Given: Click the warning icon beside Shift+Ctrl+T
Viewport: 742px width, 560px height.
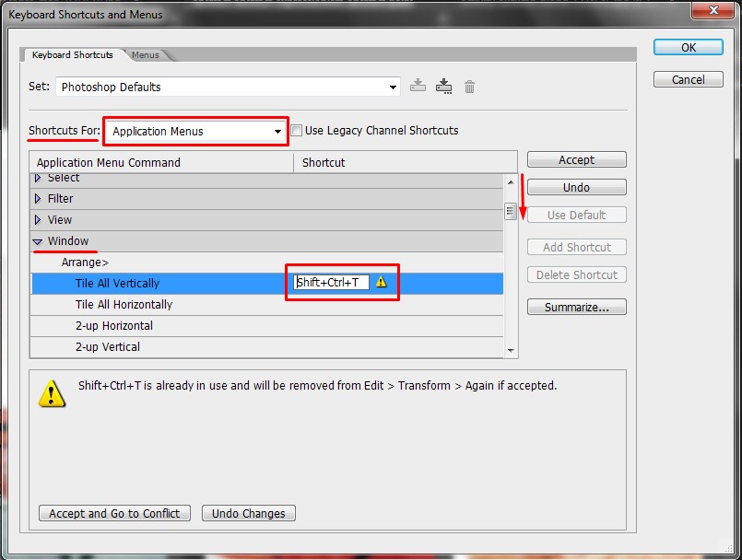Looking at the screenshot, I should tap(381, 283).
